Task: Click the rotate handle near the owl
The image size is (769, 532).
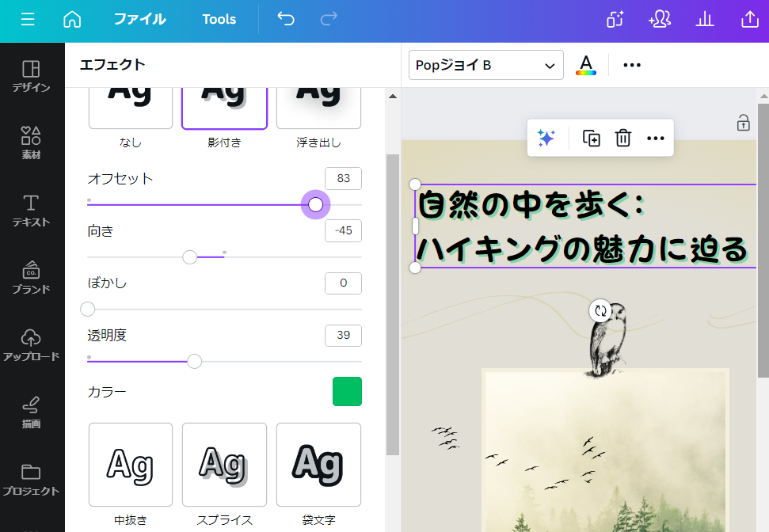Action: coord(600,310)
